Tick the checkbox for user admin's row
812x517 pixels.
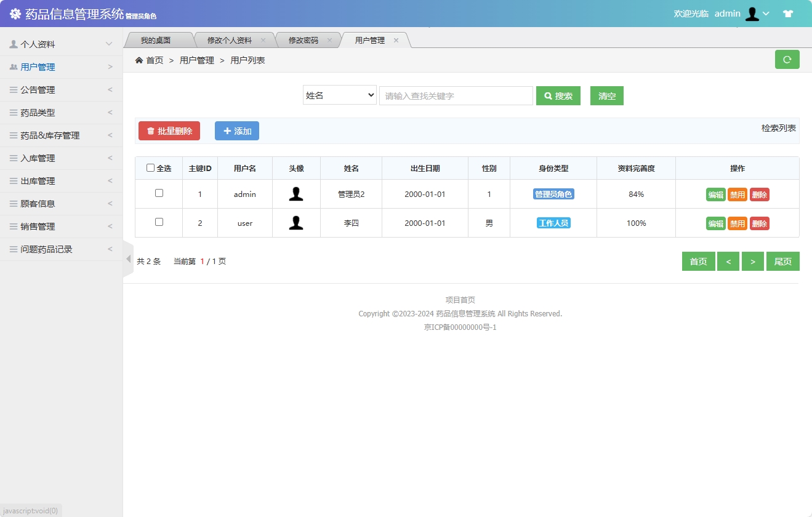coord(158,194)
